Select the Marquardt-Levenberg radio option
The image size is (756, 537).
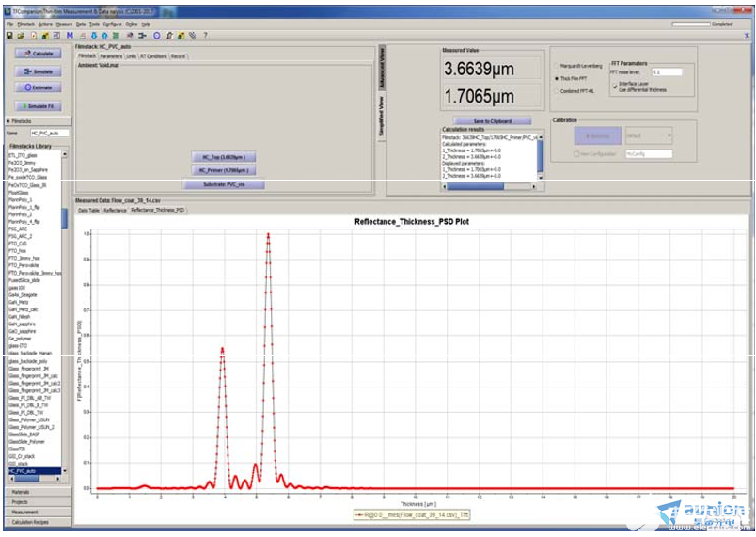pyautogui.click(x=556, y=66)
